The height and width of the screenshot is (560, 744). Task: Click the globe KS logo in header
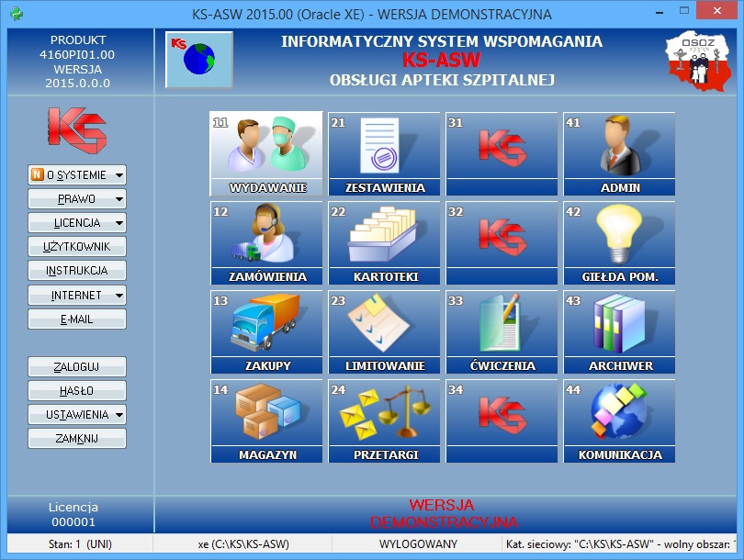[x=198, y=60]
